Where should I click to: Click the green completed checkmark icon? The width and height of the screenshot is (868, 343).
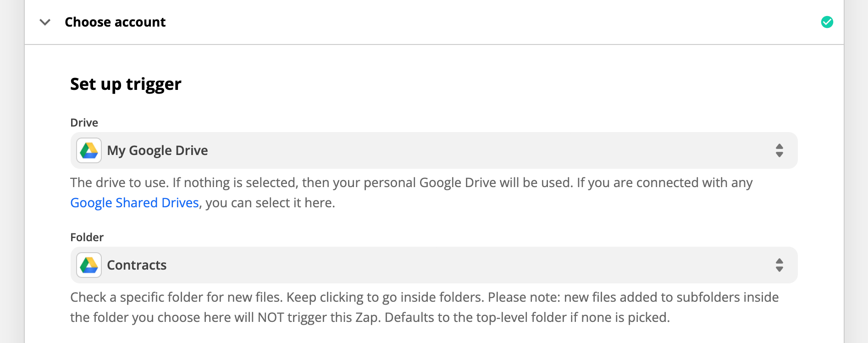(x=827, y=22)
